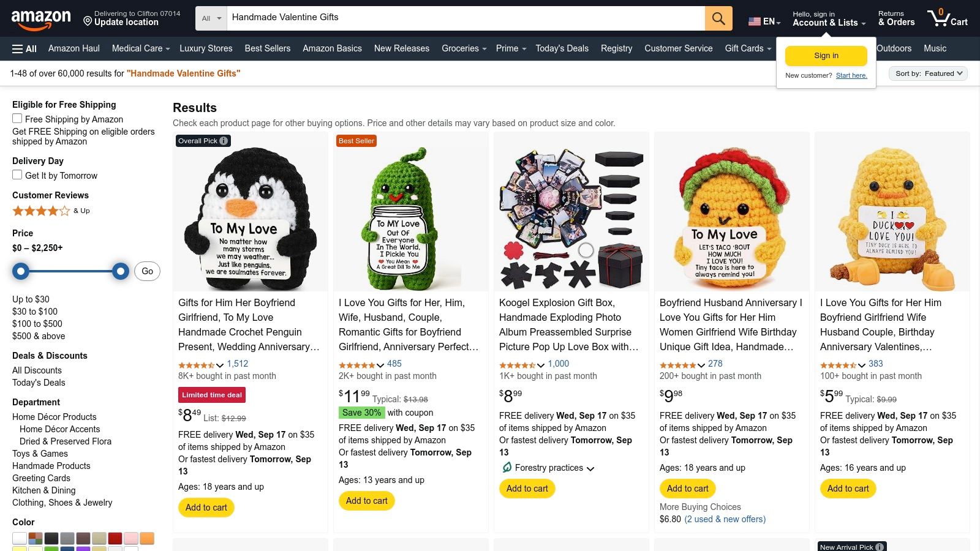Select the red color swatch filter

coord(115,538)
